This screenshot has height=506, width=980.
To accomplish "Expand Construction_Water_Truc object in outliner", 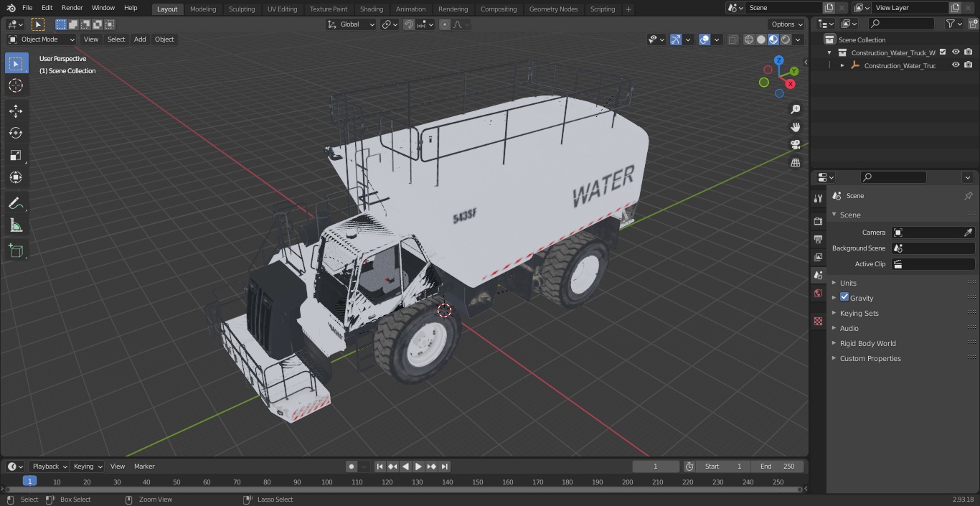I will [842, 65].
